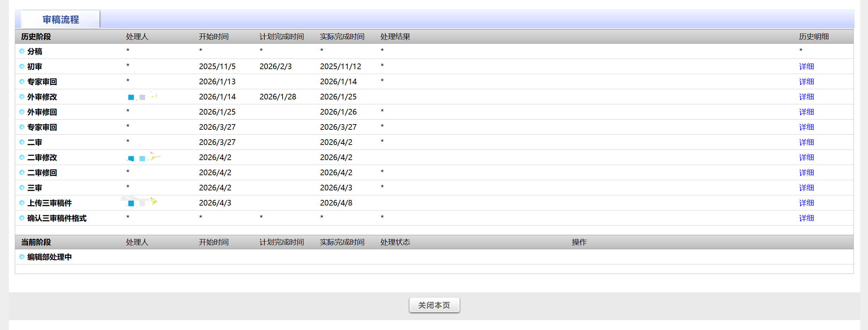This screenshot has height=330, width=868.
Task: Click the 二审修回 stage name
Action: coord(42,173)
